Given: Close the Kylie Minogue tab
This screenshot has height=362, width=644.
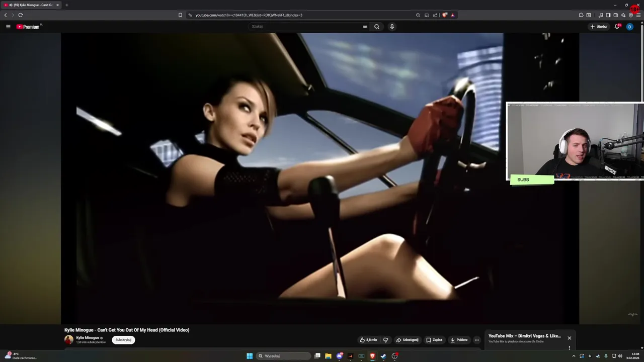Looking at the screenshot, I should click(x=57, y=5).
